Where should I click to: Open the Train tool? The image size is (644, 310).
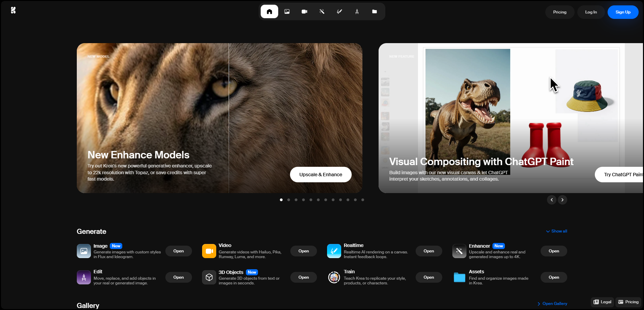429,277
